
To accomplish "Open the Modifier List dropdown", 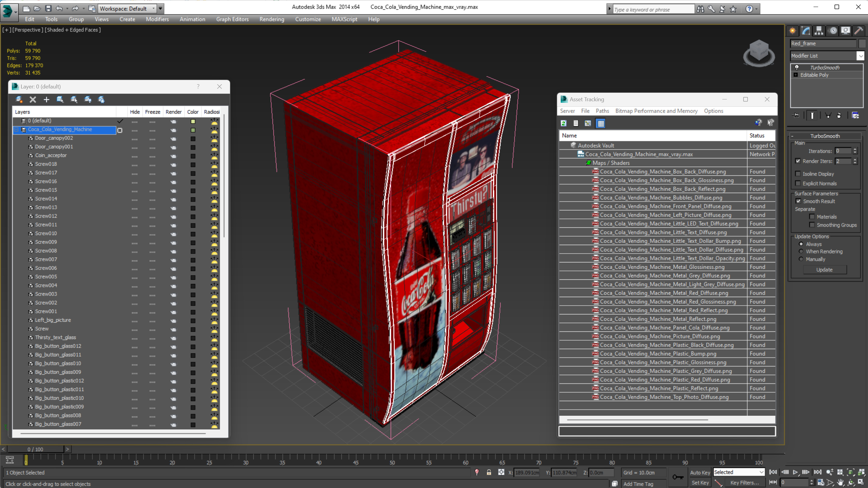I will [x=861, y=56].
